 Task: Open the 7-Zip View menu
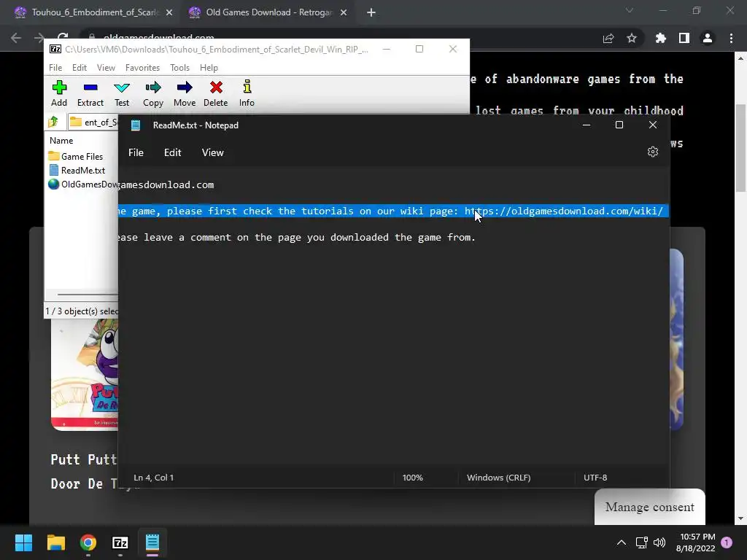(x=106, y=68)
